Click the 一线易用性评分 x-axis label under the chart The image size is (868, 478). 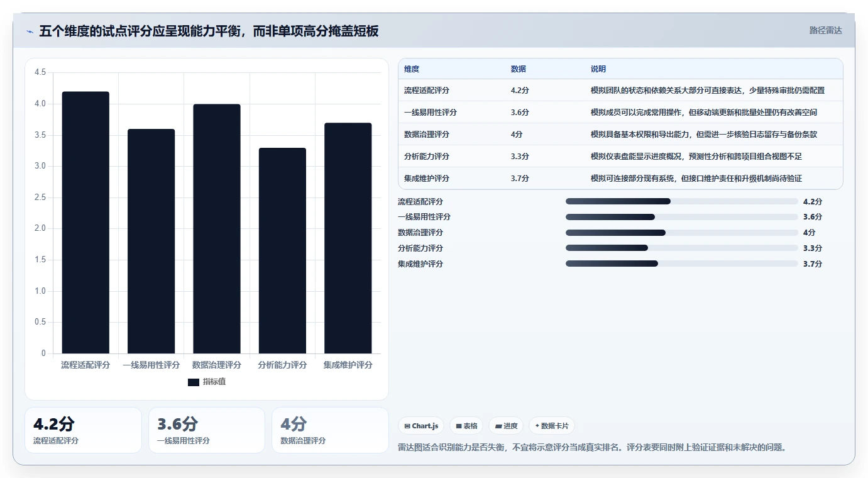click(151, 365)
